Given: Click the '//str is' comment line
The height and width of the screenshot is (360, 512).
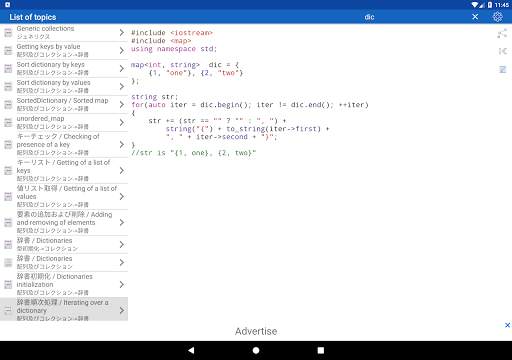Looking at the screenshot, I should pos(194,153).
